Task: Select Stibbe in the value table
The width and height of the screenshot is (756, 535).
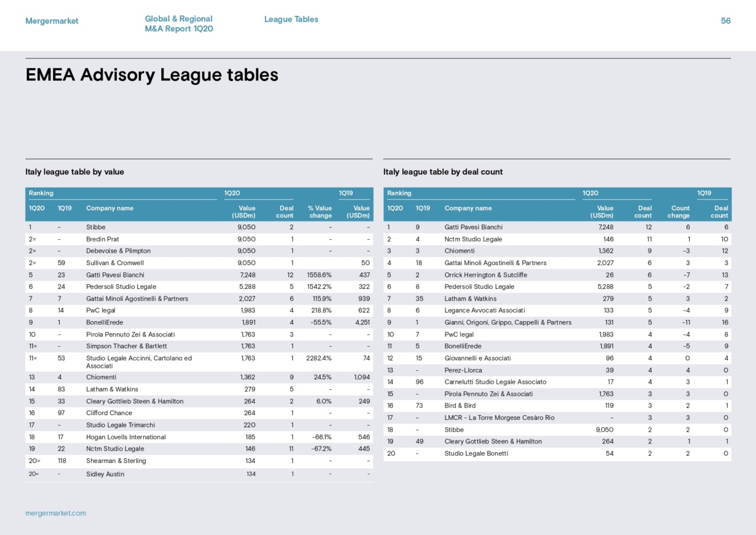Action: click(96, 227)
